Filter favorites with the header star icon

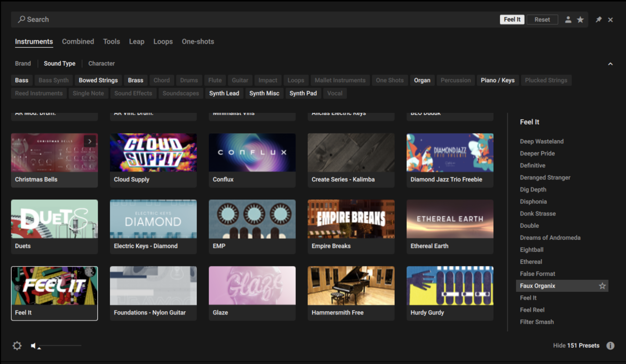tap(580, 20)
